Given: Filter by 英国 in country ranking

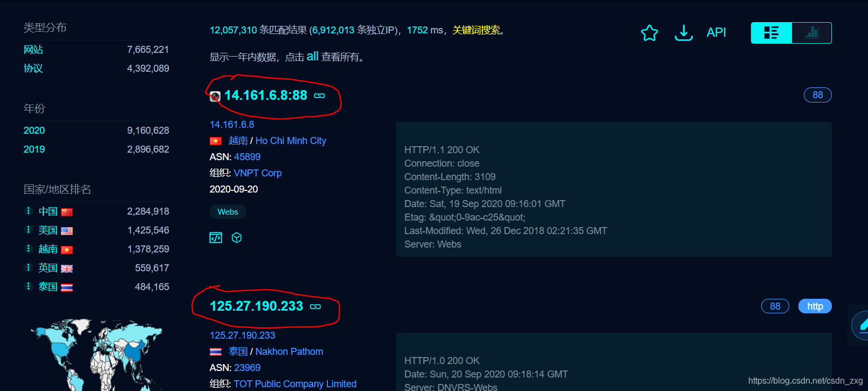Looking at the screenshot, I should click(x=48, y=268).
